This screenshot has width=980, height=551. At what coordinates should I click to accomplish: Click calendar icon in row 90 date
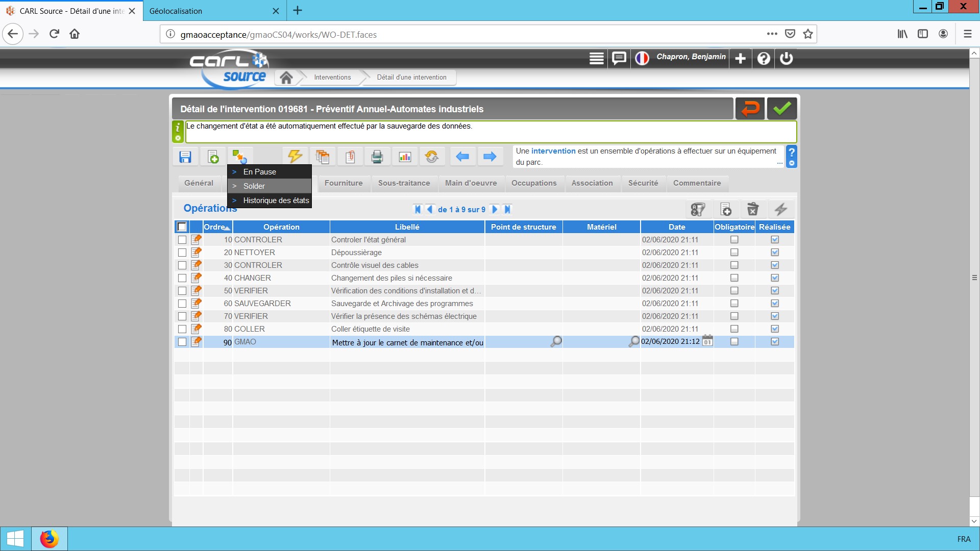[x=707, y=341]
